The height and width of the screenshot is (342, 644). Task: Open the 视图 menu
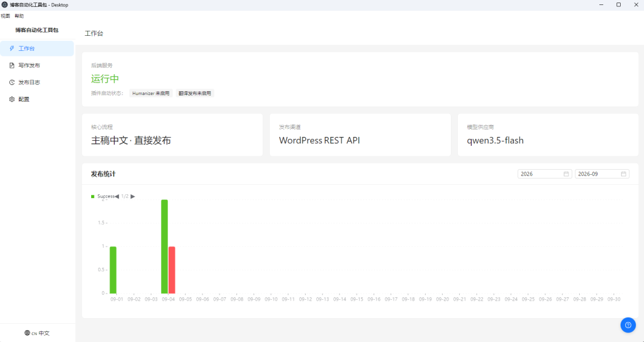(x=5, y=16)
